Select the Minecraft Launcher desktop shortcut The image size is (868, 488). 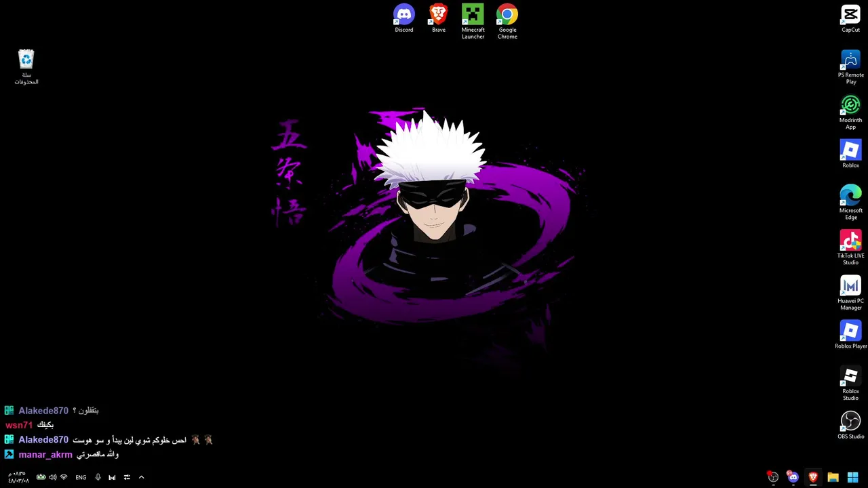(x=473, y=22)
